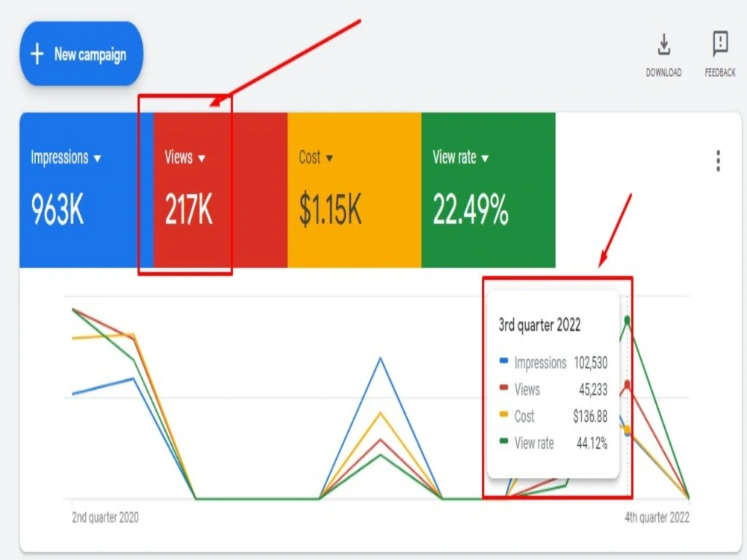Image resolution: width=747 pixels, height=560 pixels.
Task: Select the 217K views value
Action: [x=189, y=210]
